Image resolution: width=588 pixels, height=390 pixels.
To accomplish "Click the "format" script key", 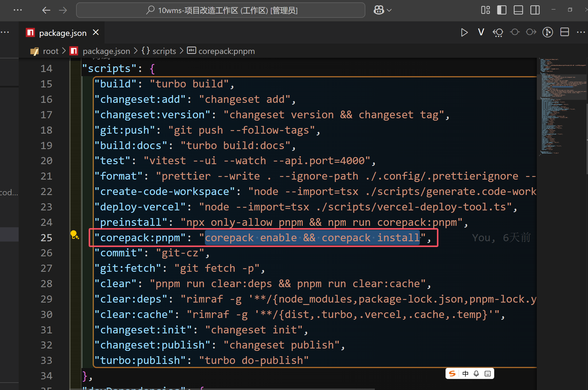I will 119,176.
